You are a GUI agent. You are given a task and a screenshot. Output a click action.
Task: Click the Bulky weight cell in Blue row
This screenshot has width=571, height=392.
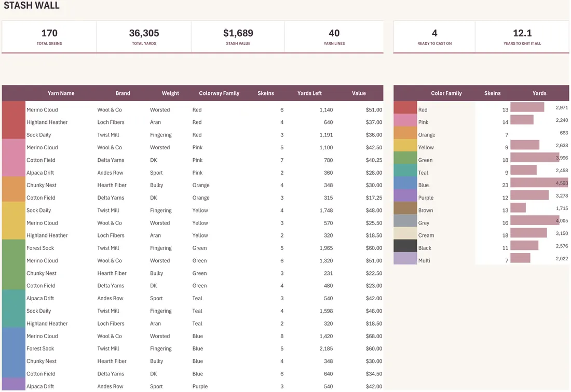pos(156,361)
